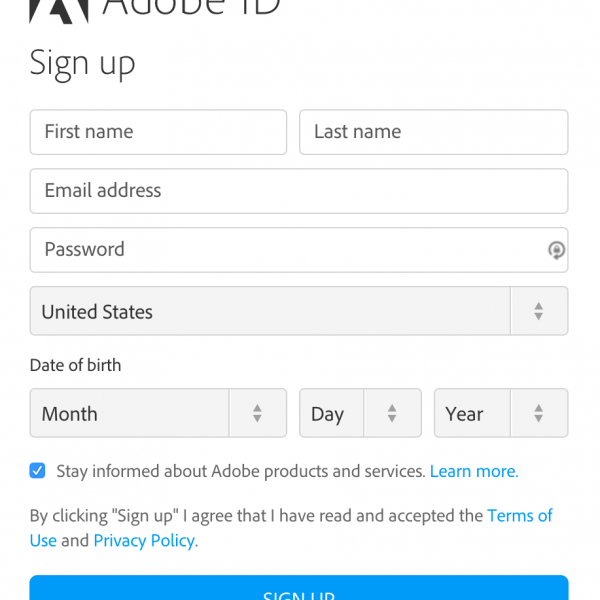This screenshot has height=600, width=600.
Task: Open the Privacy Policy link
Action: click(145, 541)
